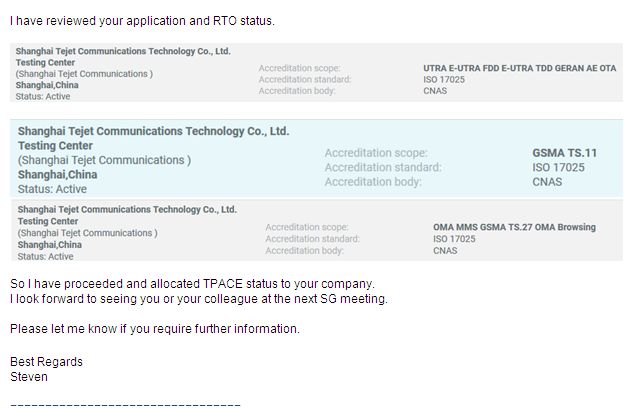This screenshot has width=633, height=408.
Task: Click 'Status: Active' in the UTRA scope card
Action: [43, 96]
